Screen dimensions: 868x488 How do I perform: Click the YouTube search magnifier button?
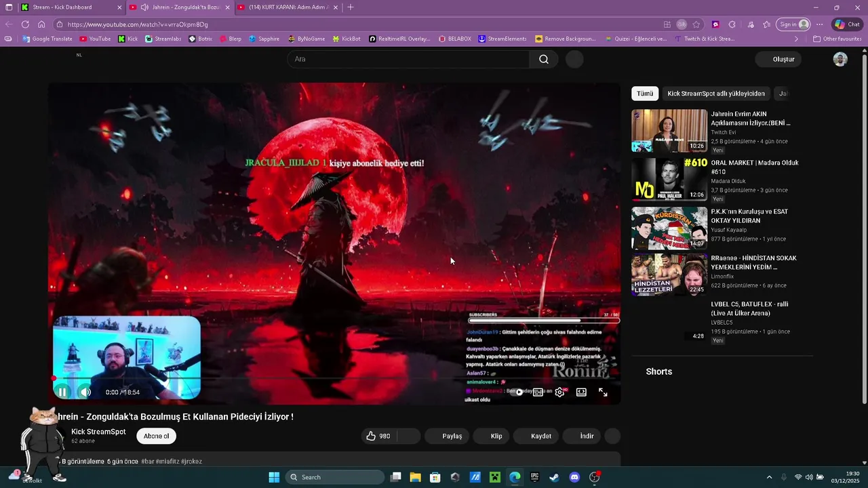click(544, 59)
